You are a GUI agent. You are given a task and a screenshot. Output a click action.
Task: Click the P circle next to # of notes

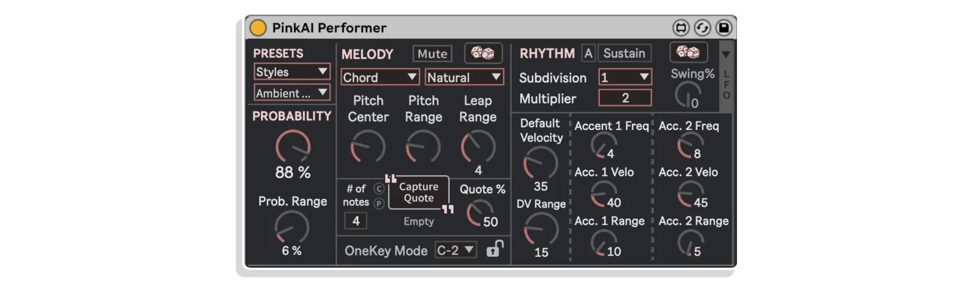tap(379, 203)
